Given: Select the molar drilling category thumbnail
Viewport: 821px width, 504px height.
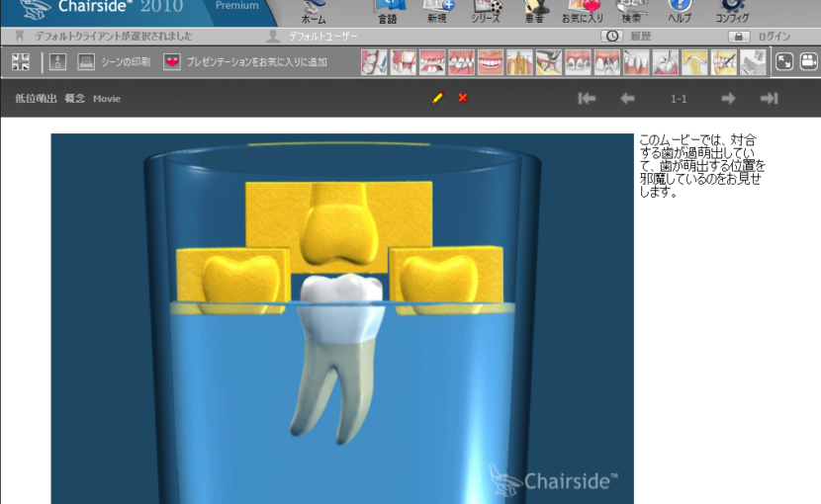Looking at the screenshot, I should point(666,62).
